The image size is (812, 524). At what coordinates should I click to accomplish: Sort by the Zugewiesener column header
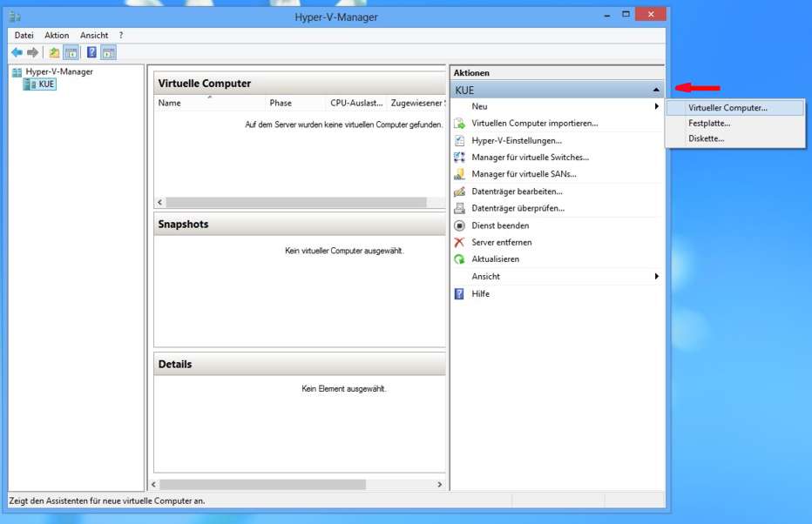coord(416,103)
